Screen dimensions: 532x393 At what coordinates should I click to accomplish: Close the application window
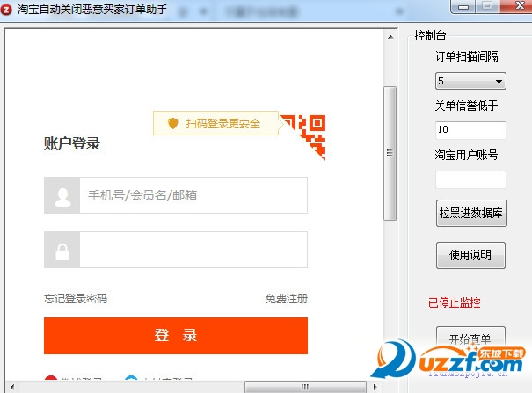pos(517,7)
